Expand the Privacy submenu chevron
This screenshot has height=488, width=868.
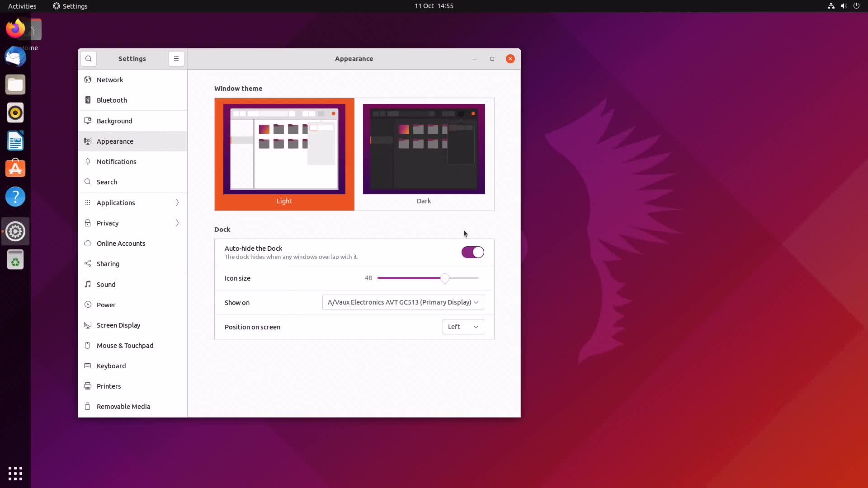point(177,223)
